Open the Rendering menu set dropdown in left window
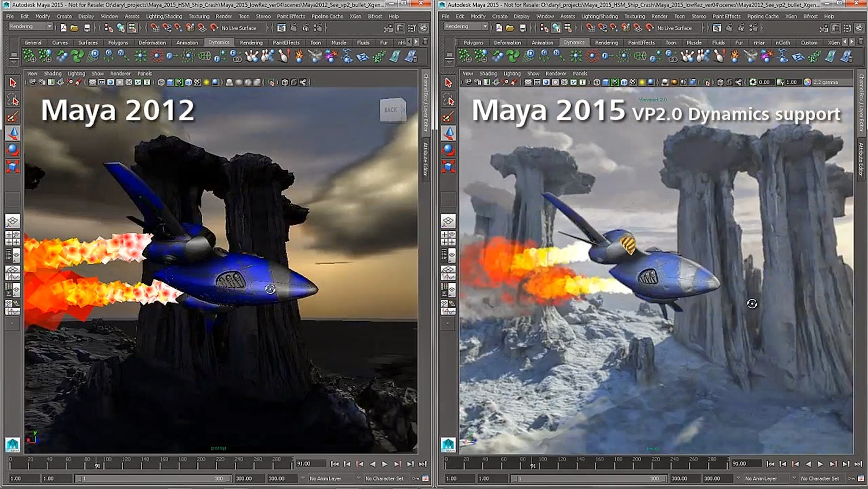Viewport: 868px width, 489px height. tap(31, 27)
